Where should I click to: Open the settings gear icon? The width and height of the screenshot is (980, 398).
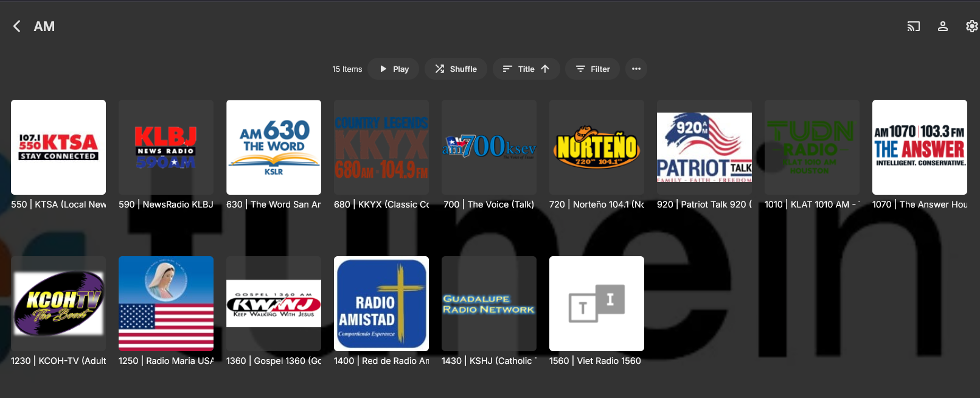[x=972, y=26]
